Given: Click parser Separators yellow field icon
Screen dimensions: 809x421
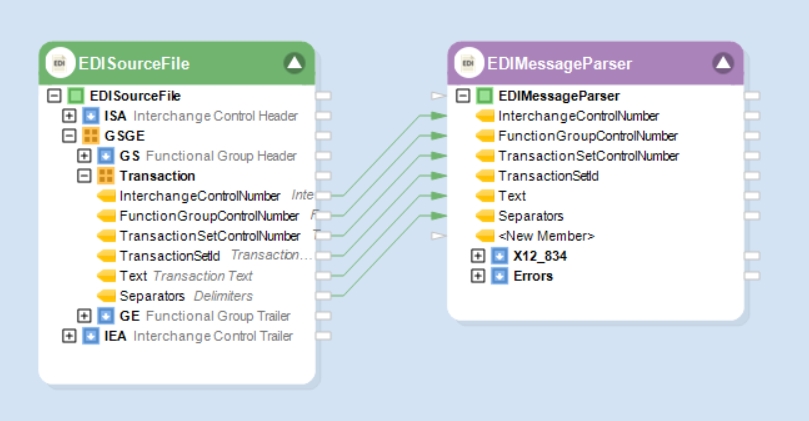Looking at the screenshot, I should tap(484, 216).
